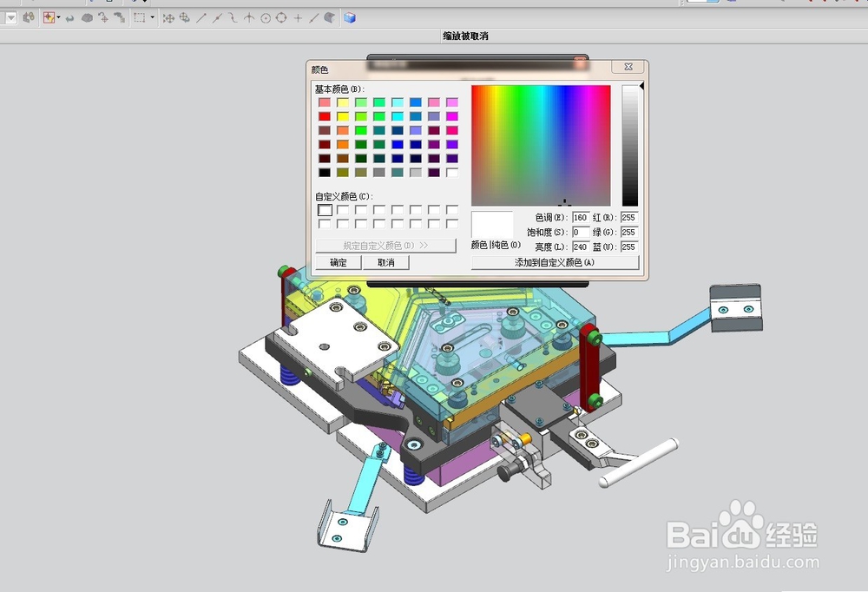Select the dashed rectangle selection tool
Viewport: 868px width, 592px height.
point(140,18)
